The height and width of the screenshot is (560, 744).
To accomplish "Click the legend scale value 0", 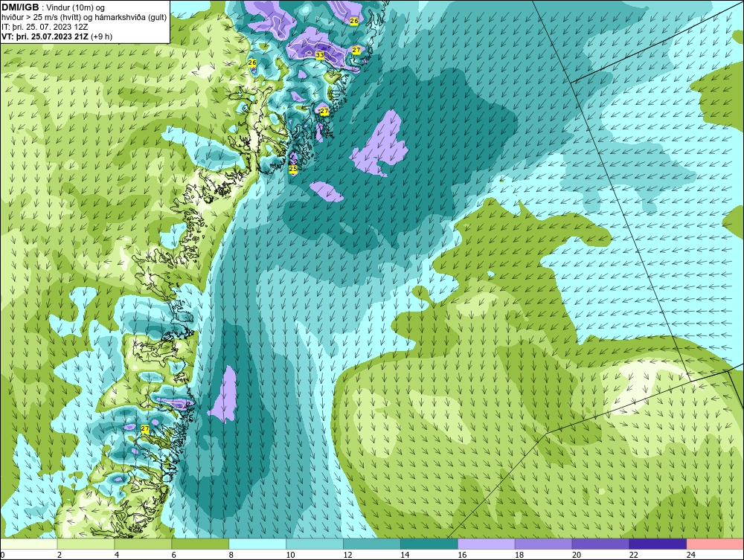I will (2, 555).
